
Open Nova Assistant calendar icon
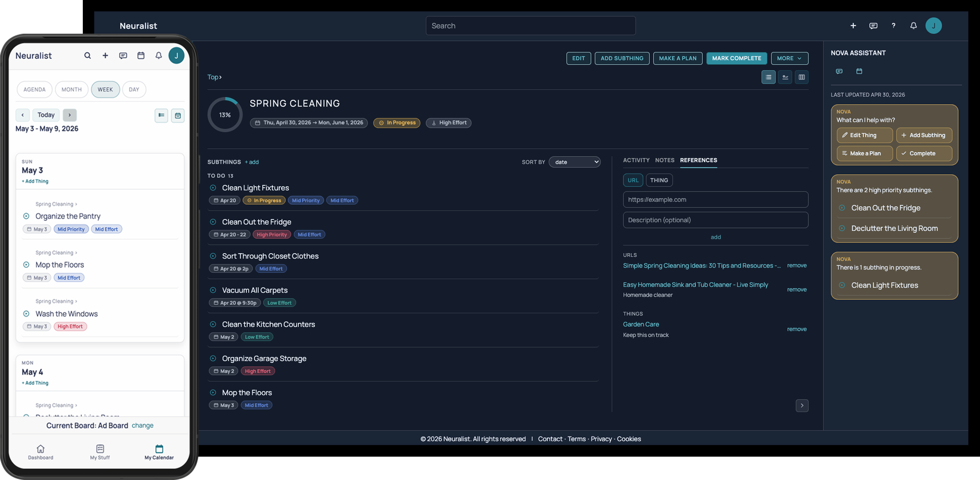coord(859,72)
